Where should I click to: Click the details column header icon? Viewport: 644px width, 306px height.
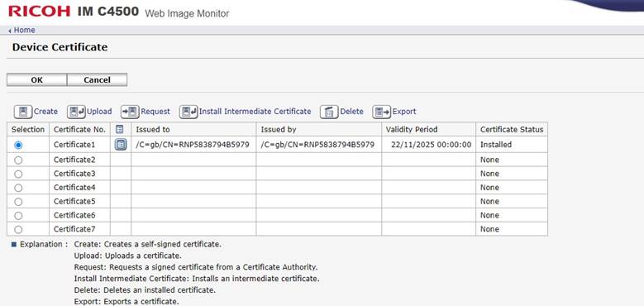(x=120, y=129)
